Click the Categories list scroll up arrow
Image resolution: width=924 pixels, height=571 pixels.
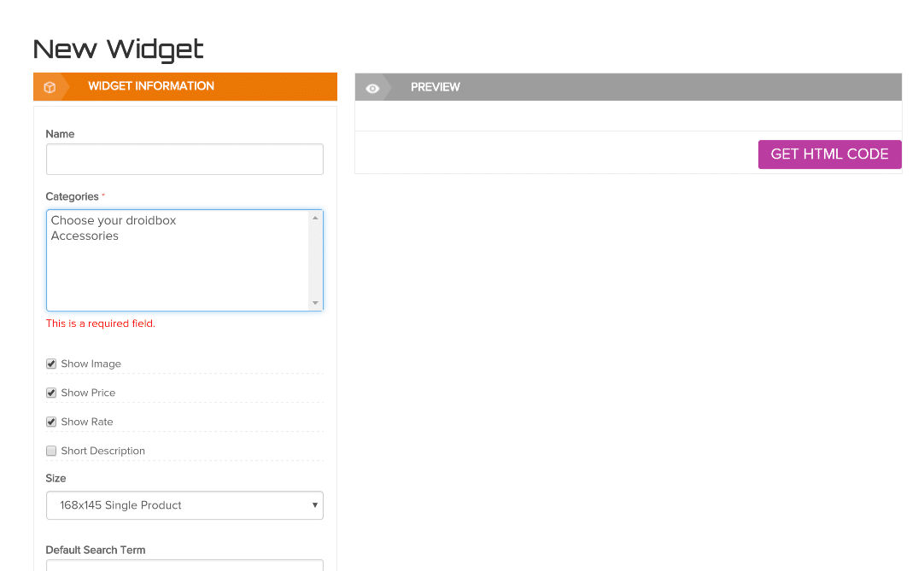(315, 218)
